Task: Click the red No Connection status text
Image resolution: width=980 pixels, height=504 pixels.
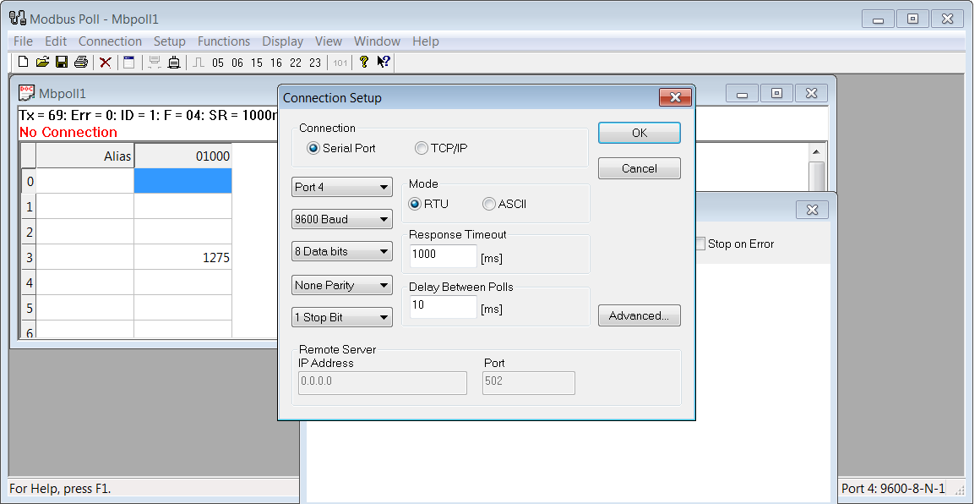Action: pos(68,132)
